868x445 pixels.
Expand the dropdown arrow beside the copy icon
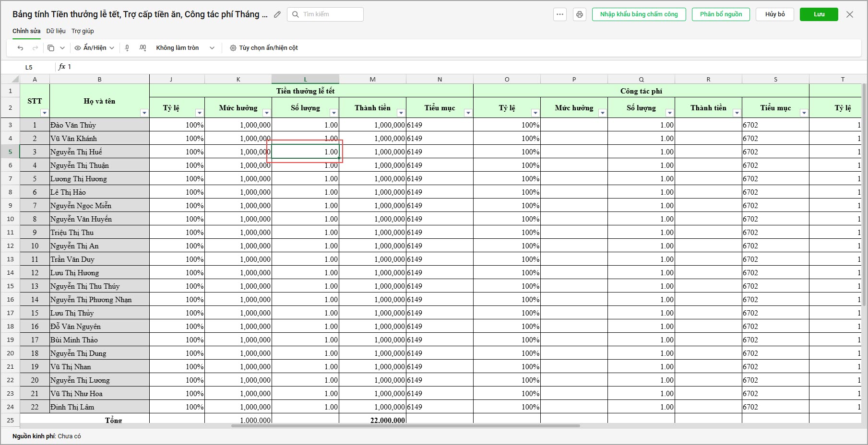coord(62,48)
